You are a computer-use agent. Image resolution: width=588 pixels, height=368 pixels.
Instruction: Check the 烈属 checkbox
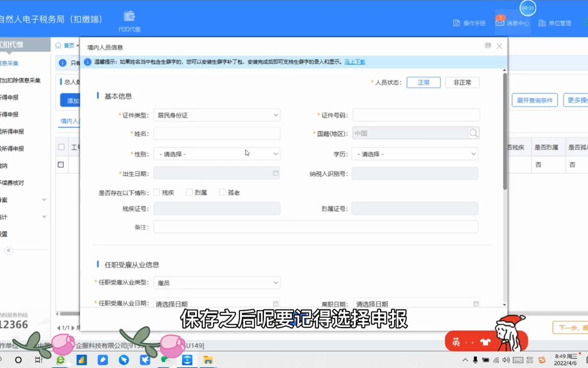point(189,192)
